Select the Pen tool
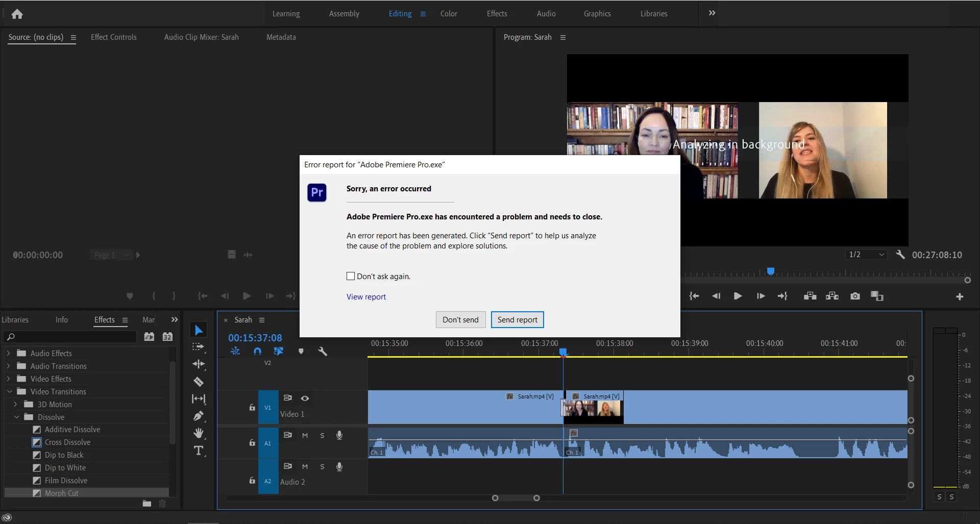The image size is (980, 524). [199, 416]
